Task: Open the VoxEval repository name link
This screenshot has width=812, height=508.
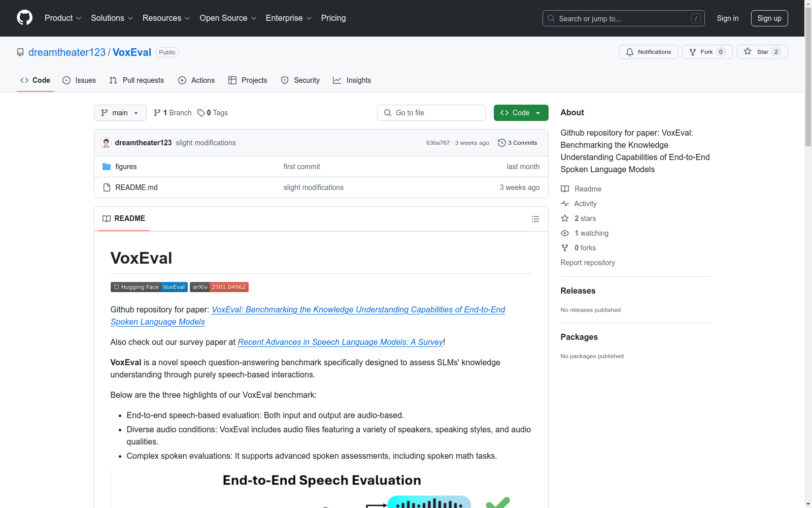Action: tap(132, 52)
